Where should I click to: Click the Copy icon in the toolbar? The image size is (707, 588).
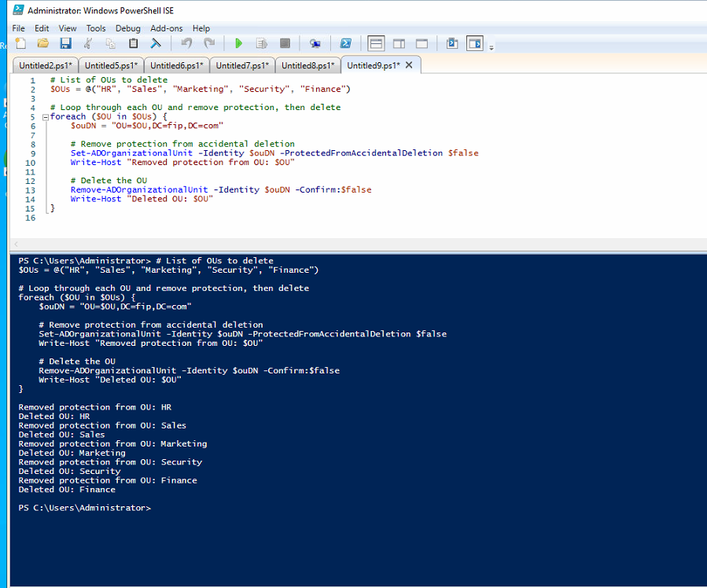point(110,43)
